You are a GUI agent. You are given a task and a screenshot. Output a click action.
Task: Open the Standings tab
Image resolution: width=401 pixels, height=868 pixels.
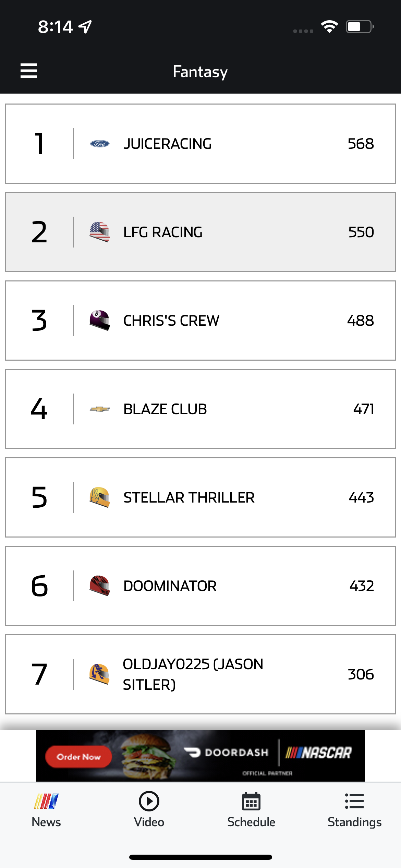354,810
